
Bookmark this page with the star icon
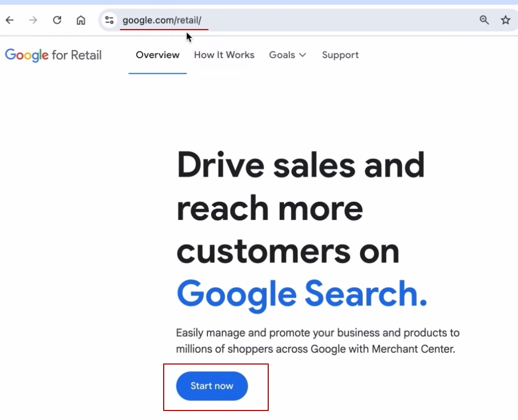click(x=505, y=21)
